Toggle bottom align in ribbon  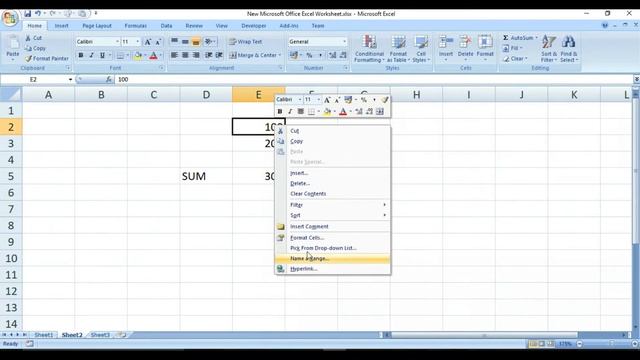click(196, 42)
